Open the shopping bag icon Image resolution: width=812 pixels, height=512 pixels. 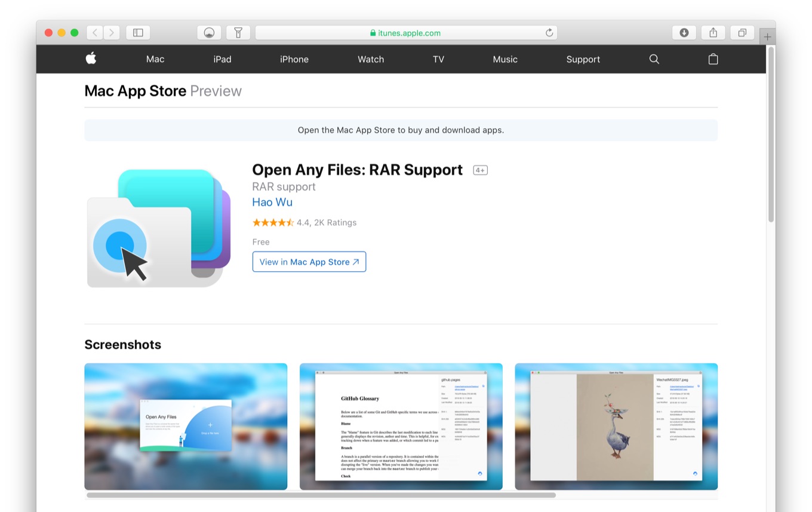pyautogui.click(x=713, y=59)
